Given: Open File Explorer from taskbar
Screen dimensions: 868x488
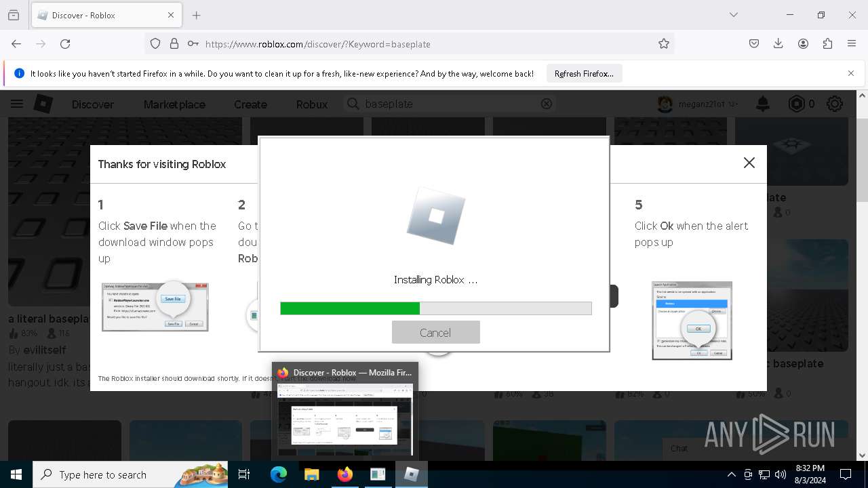Looking at the screenshot, I should pyautogui.click(x=311, y=474).
